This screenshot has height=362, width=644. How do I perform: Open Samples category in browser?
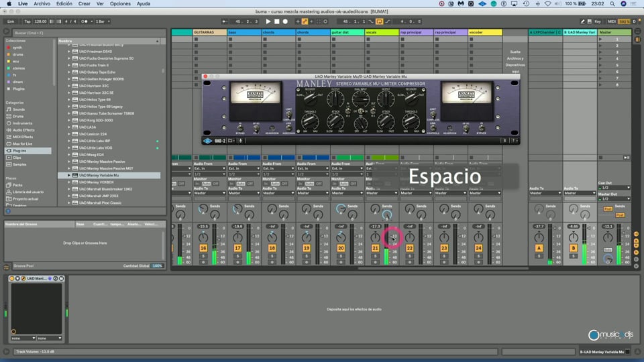[x=19, y=165]
